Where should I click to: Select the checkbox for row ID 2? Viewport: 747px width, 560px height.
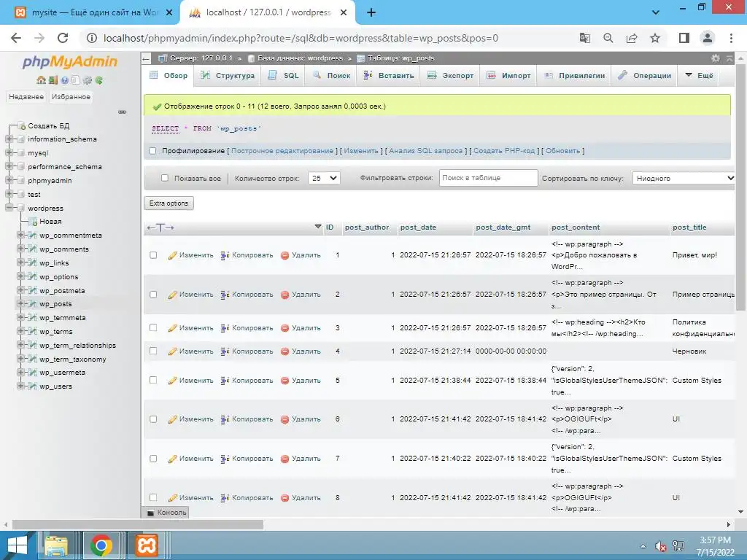pyautogui.click(x=153, y=295)
